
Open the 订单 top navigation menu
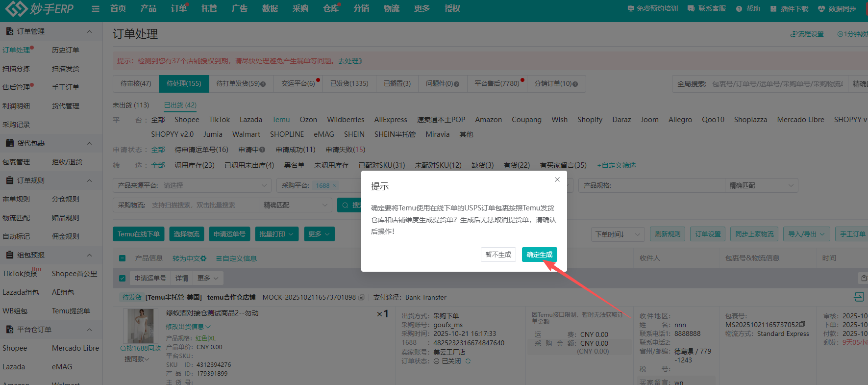click(x=179, y=9)
